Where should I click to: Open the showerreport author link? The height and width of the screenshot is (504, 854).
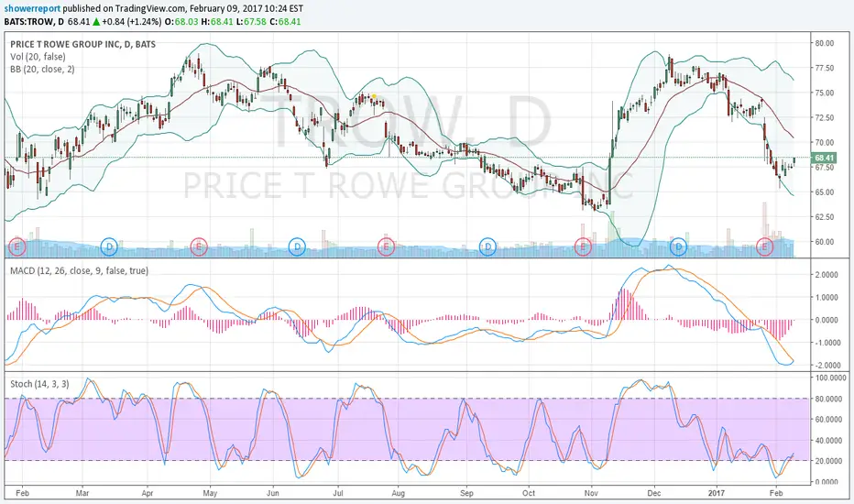(x=33, y=9)
